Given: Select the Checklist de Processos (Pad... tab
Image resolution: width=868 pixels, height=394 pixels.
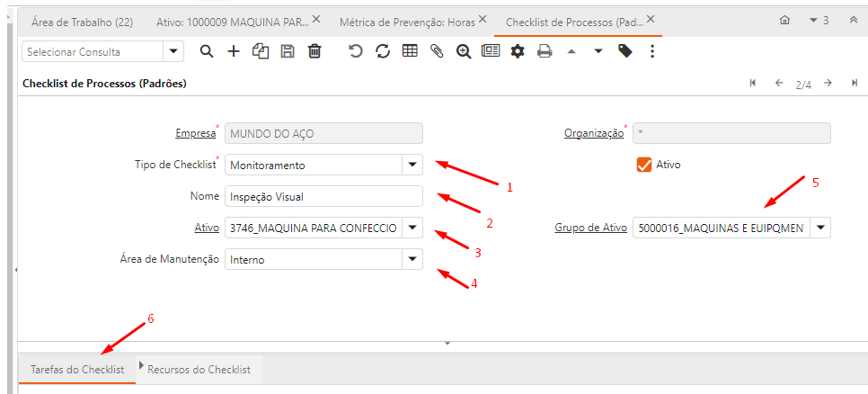Looking at the screenshot, I should [x=574, y=22].
